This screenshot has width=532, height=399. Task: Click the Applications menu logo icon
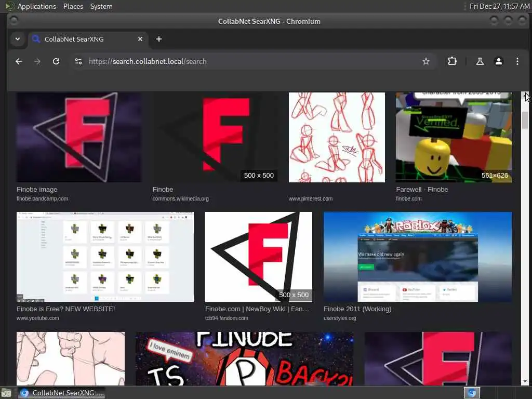tap(10, 6)
